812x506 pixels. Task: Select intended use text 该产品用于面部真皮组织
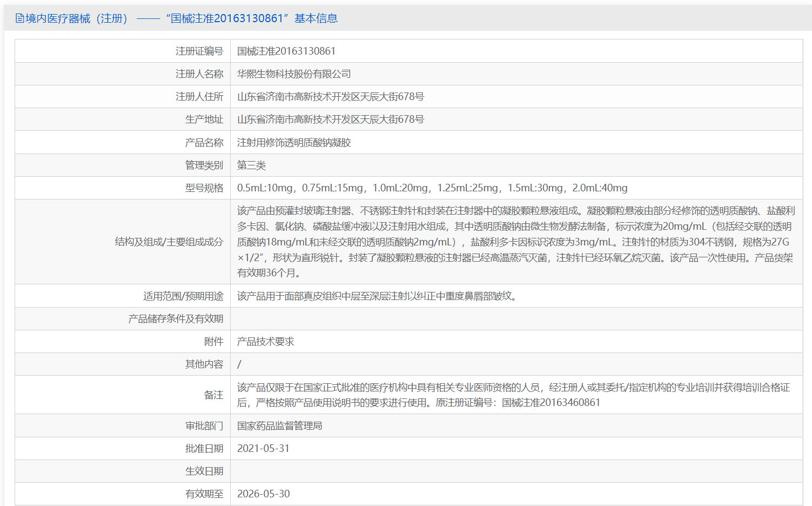[x=377, y=296]
